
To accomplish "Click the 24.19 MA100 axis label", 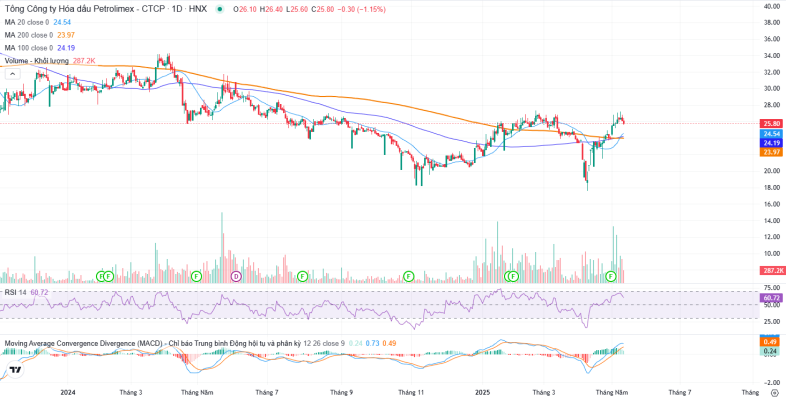I will [771, 143].
